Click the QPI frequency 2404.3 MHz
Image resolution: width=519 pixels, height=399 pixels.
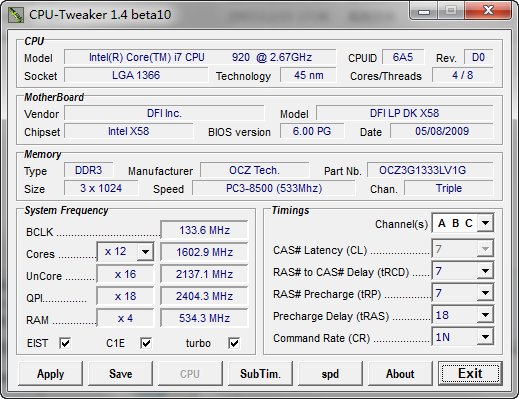(204, 296)
